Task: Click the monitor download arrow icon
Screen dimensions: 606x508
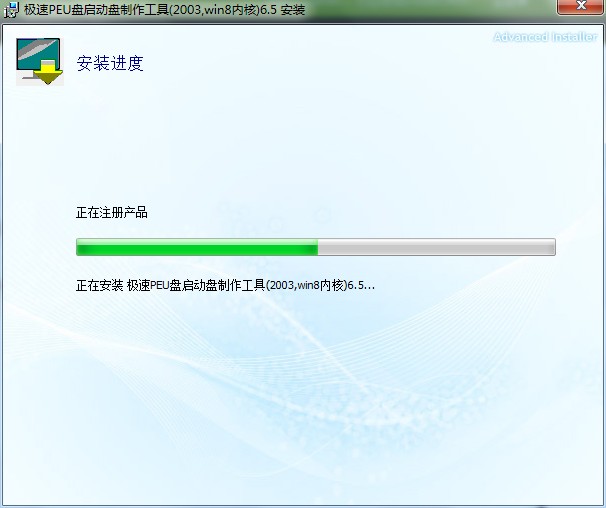Action: click(40, 61)
